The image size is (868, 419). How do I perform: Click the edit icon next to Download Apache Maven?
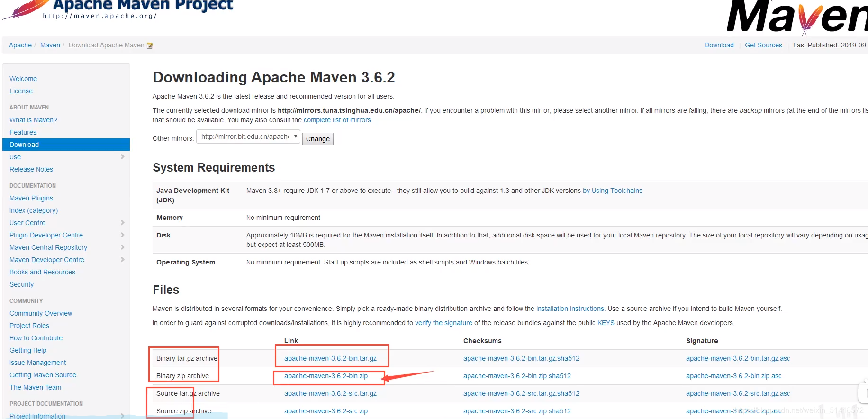150,46
